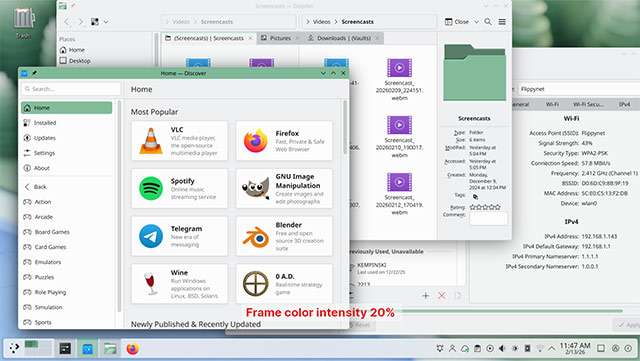Adjust the frame color intensity slider
This screenshot has height=361, width=640.
click(511, 312)
